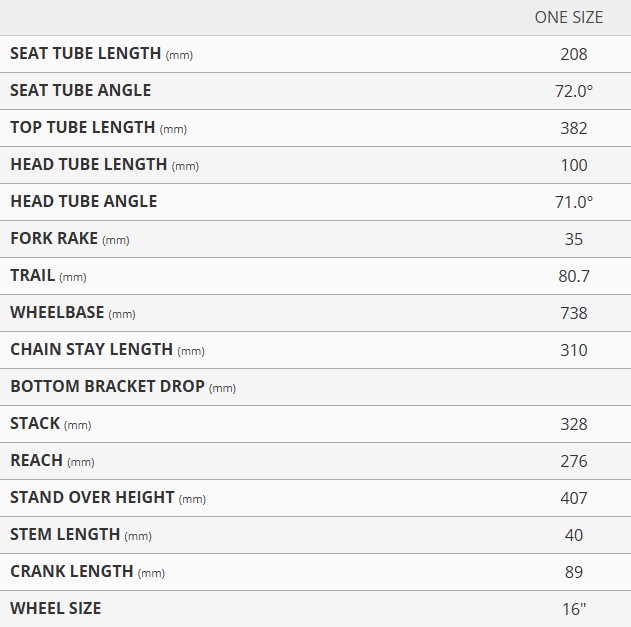Click the REACH row label

[52, 461]
